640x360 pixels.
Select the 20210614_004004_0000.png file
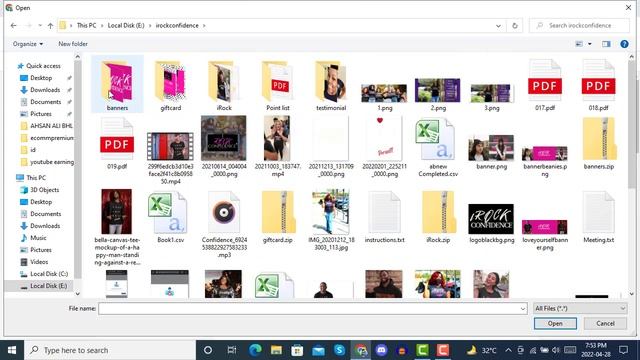(224, 146)
